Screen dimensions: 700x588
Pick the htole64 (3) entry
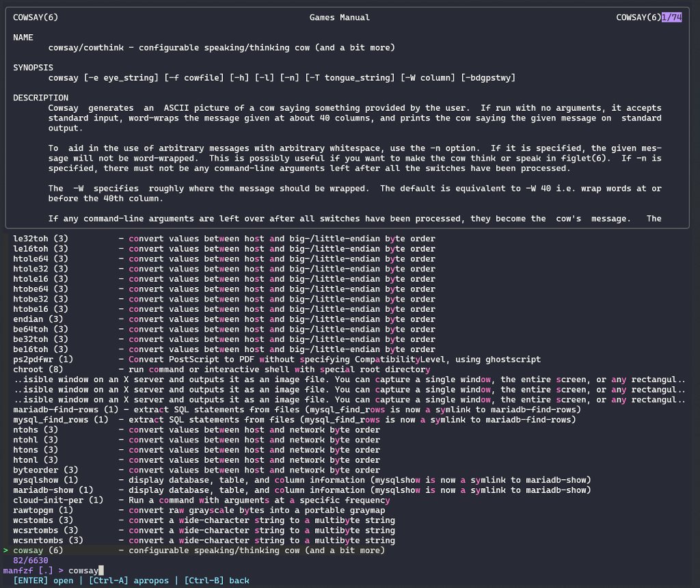point(224,259)
